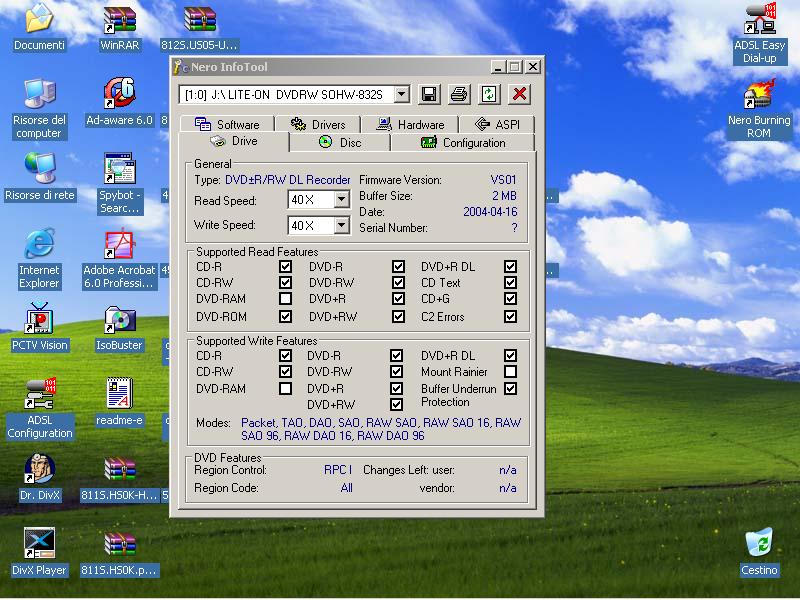Open ADSL Easy Dial-up shortcut
Screen dimensions: 800x600
[x=759, y=34]
